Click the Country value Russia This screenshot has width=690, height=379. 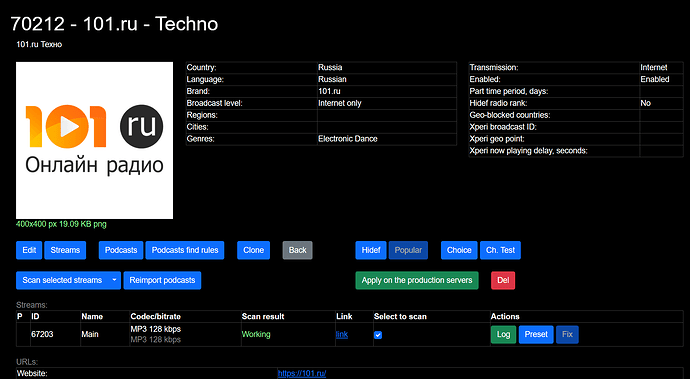coord(330,67)
